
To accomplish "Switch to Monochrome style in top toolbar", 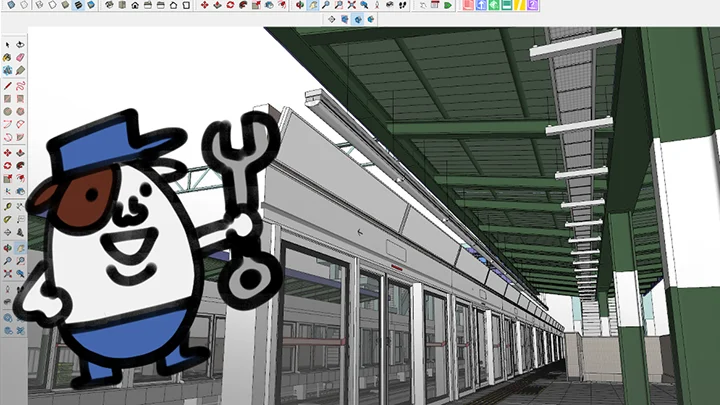I will click(x=91, y=5).
